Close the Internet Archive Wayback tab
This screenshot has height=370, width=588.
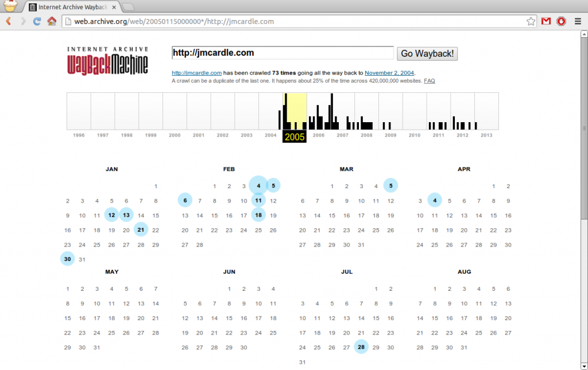[x=114, y=7]
